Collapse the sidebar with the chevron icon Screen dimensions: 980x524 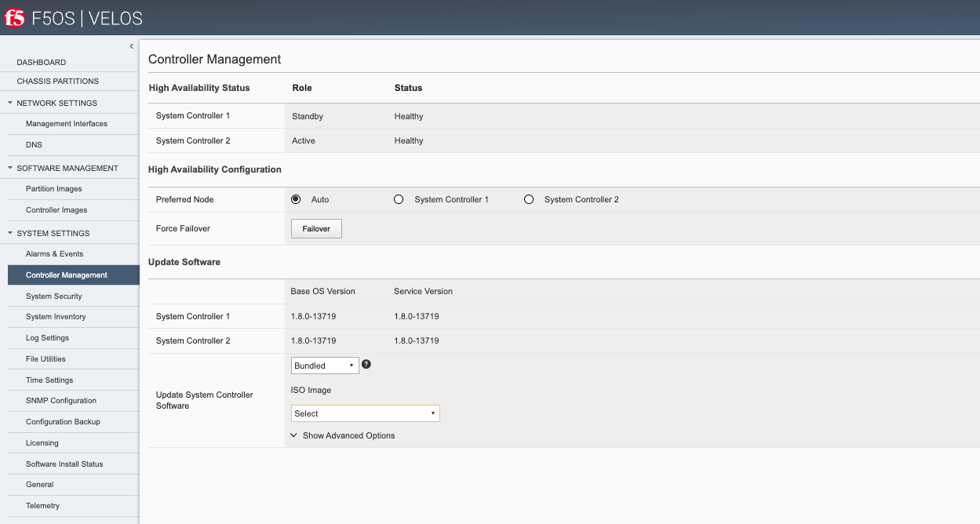[x=132, y=46]
